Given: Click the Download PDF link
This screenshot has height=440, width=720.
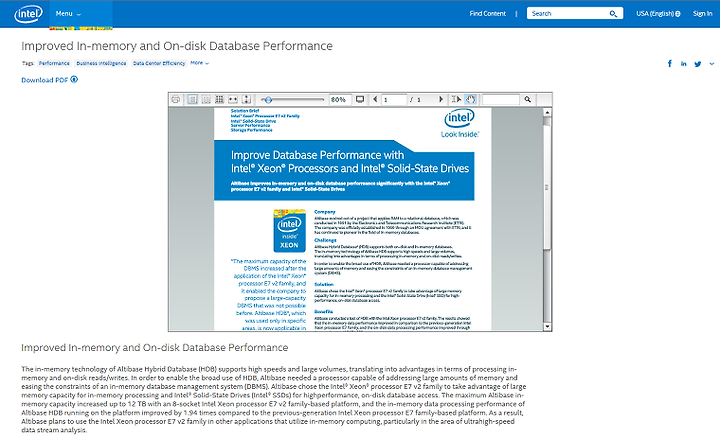Looking at the screenshot, I should point(50,80).
